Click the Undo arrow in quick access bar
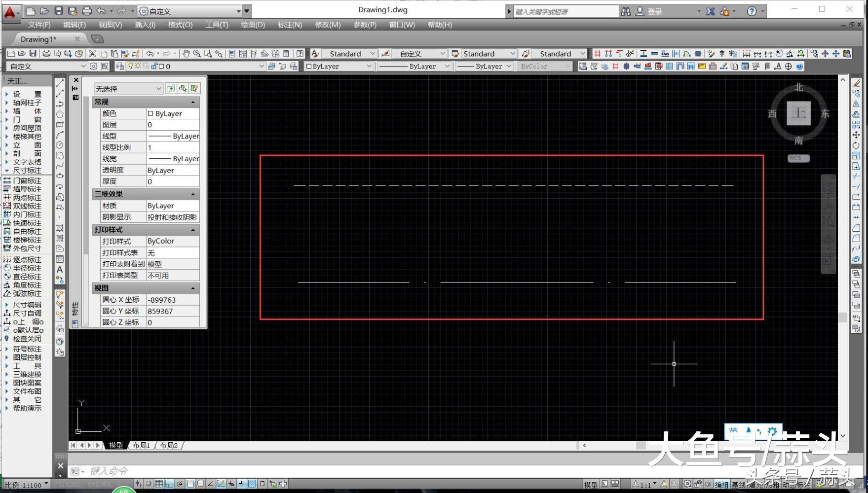Image resolution: width=868 pixels, height=493 pixels. point(101,11)
